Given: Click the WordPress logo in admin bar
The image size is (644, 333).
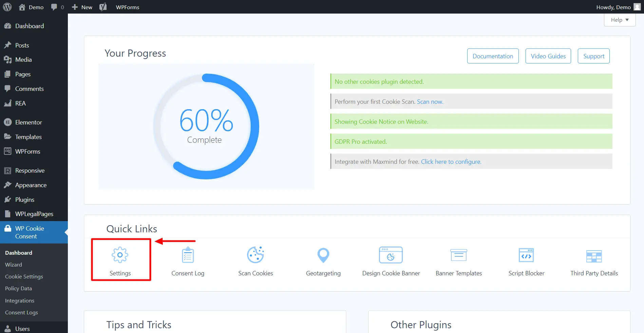Looking at the screenshot, I should (7, 7).
